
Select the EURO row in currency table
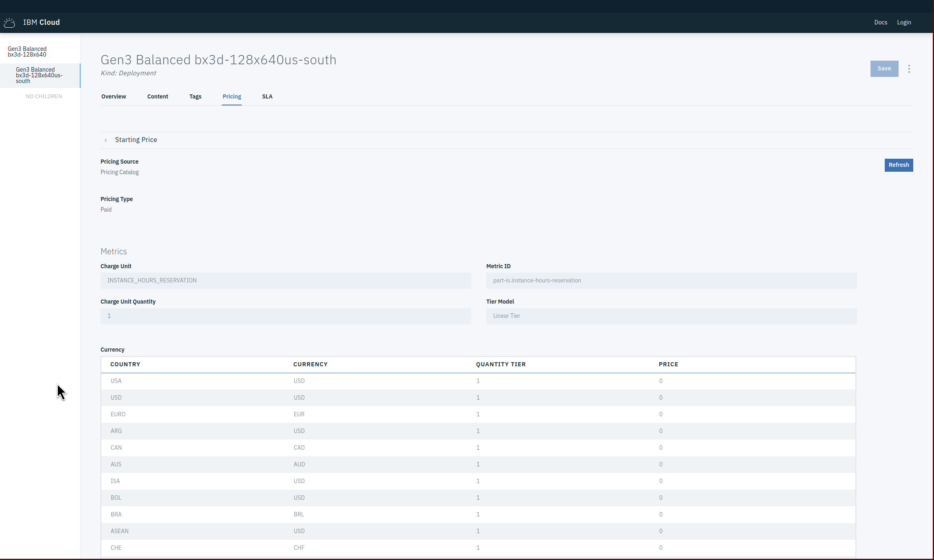pos(478,414)
